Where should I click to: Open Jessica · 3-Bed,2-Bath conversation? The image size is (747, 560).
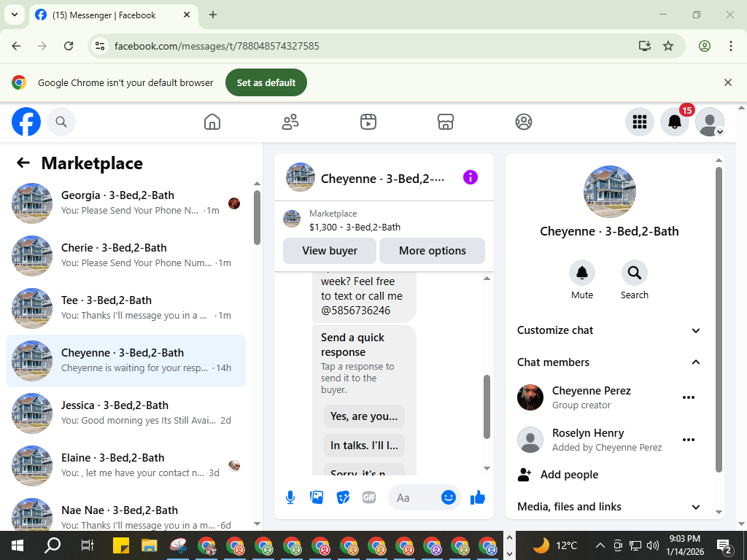(125, 413)
